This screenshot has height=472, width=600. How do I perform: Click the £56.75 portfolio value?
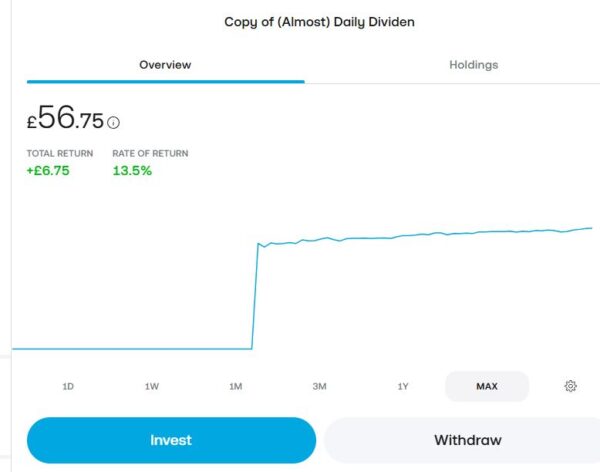point(65,119)
